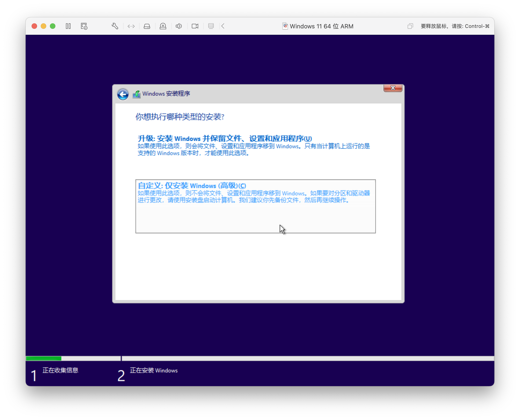520x420 pixels.
Task: Click the macOS green fullscreen button
Action: (53, 26)
